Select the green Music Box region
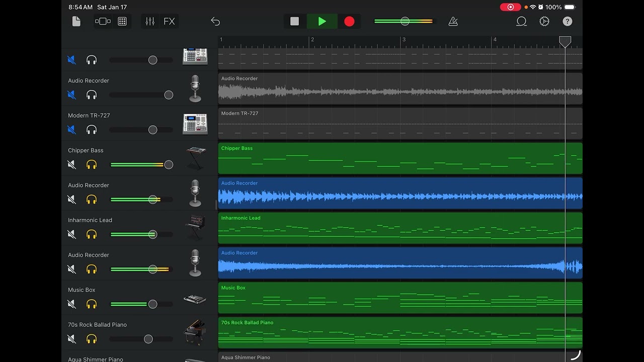This screenshot has width=644, height=362. click(400, 298)
